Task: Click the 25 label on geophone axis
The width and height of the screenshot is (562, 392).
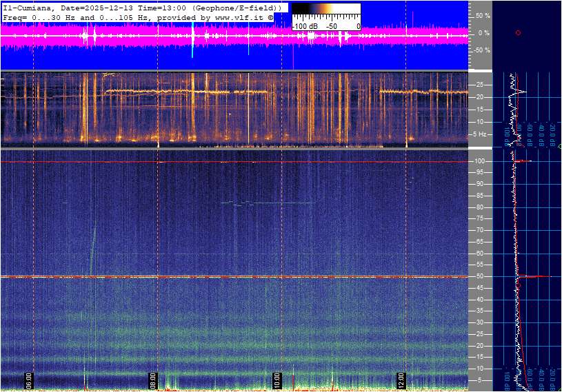Action: [x=481, y=85]
